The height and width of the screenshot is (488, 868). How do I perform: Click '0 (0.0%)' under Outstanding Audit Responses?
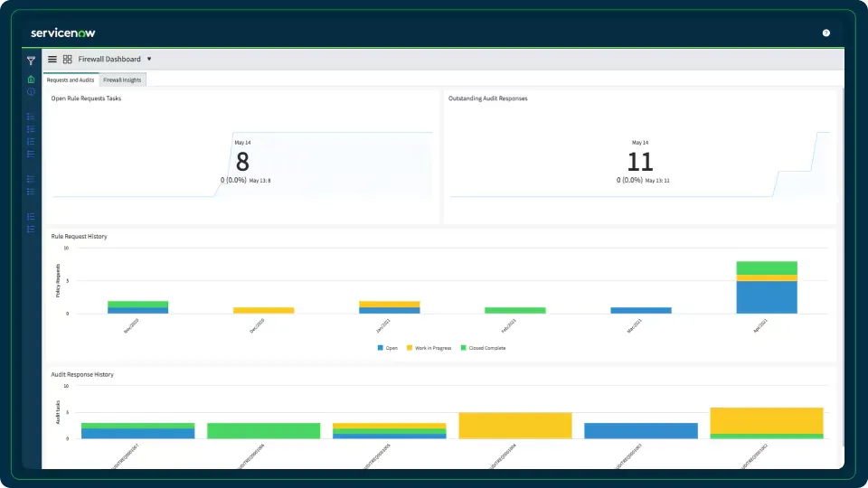pyautogui.click(x=629, y=181)
